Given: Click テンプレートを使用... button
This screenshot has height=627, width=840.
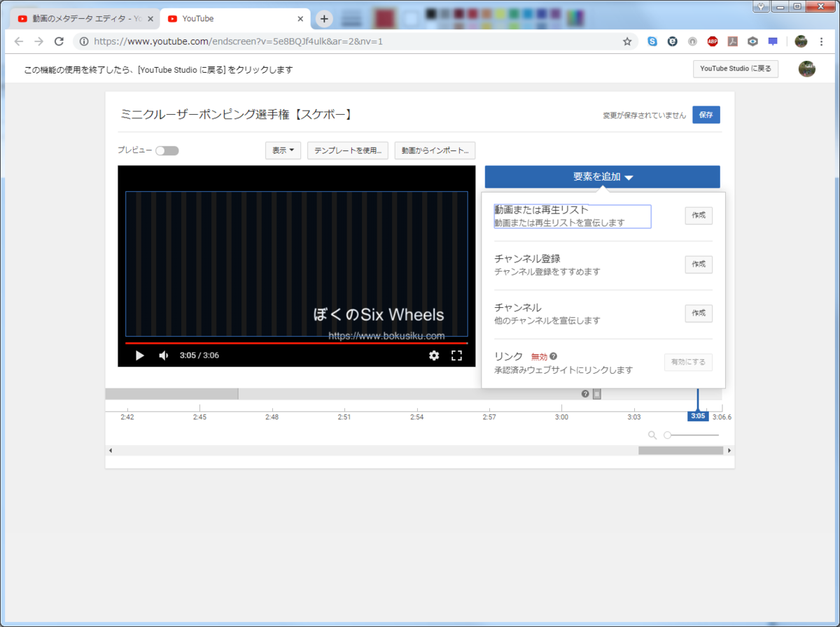Looking at the screenshot, I should (x=348, y=150).
